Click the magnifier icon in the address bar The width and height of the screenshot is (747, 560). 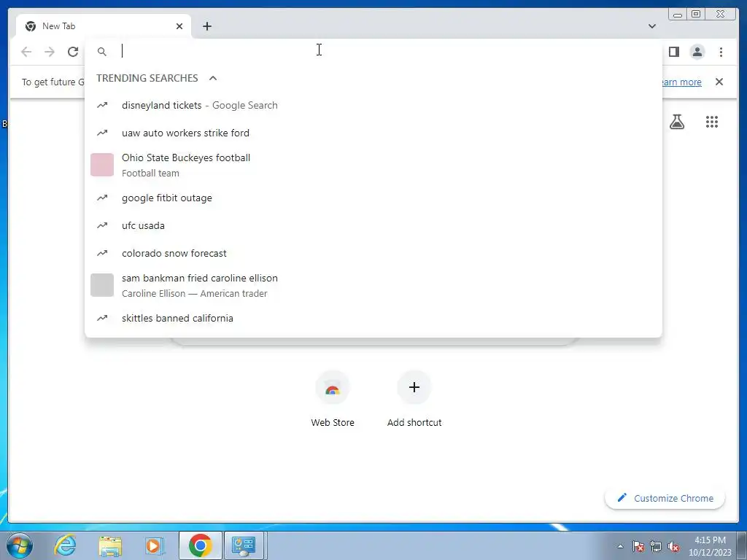point(102,52)
